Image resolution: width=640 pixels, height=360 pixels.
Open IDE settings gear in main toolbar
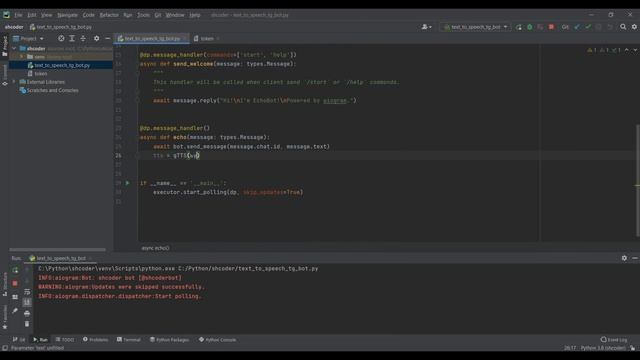click(634, 27)
